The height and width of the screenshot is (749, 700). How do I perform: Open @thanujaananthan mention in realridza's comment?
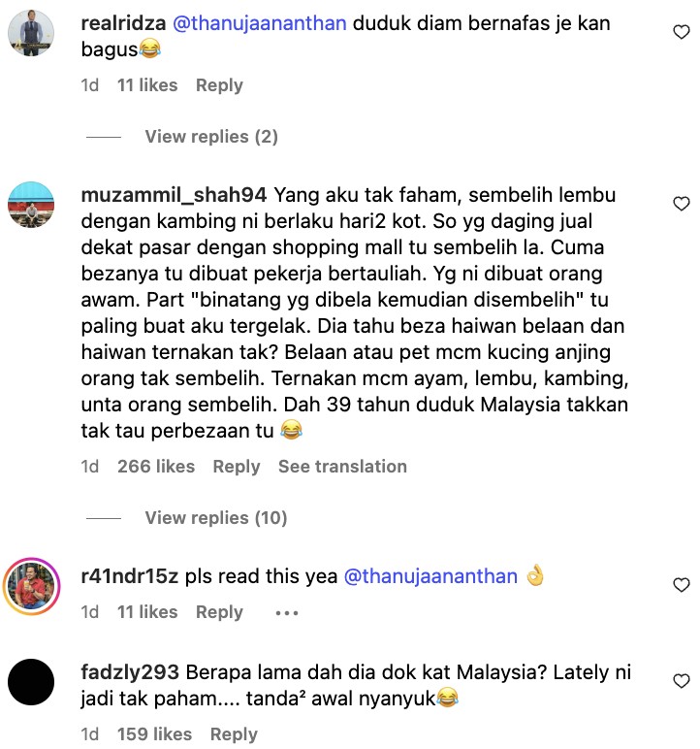pyautogui.click(x=259, y=24)
